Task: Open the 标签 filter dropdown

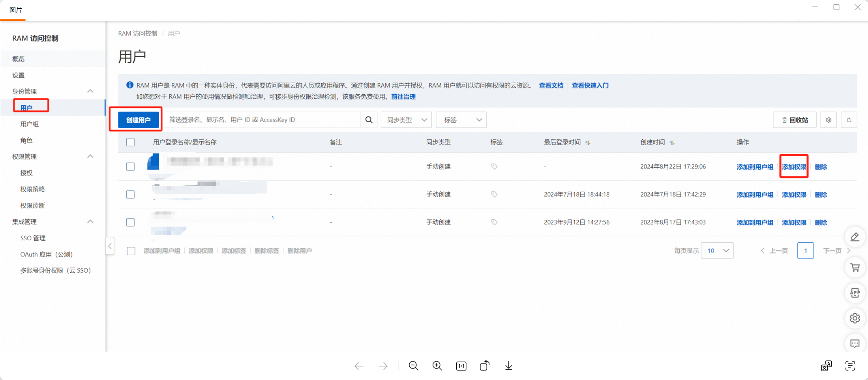Action: click(461, 120)
